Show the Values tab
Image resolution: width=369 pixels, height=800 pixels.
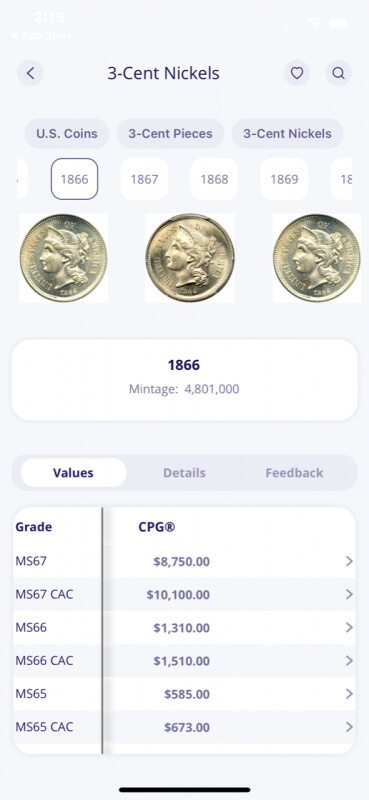(73, 472)
